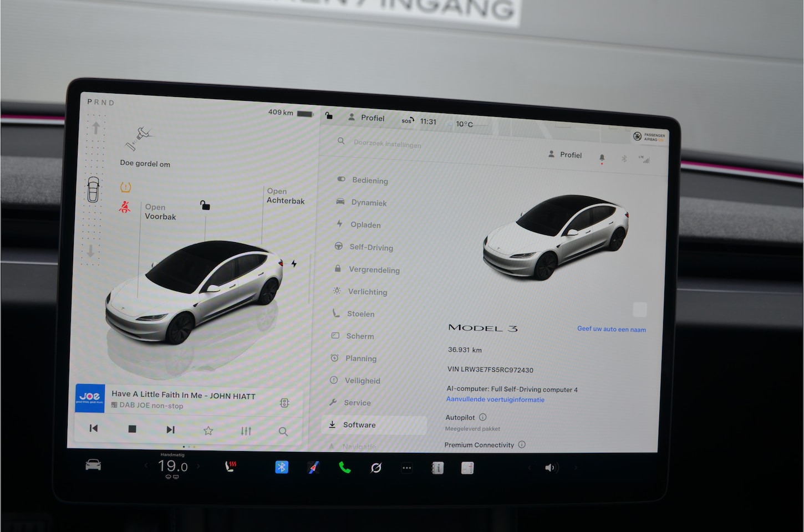The height and width of the screenshot is (532, 804).
Task: Mark station as favorite with star
Action: (208, 431)
